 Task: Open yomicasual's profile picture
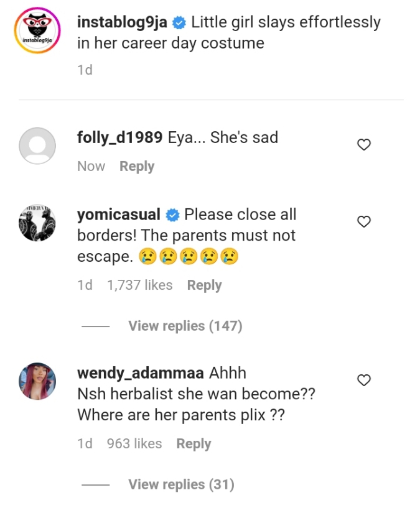(37, 222)
